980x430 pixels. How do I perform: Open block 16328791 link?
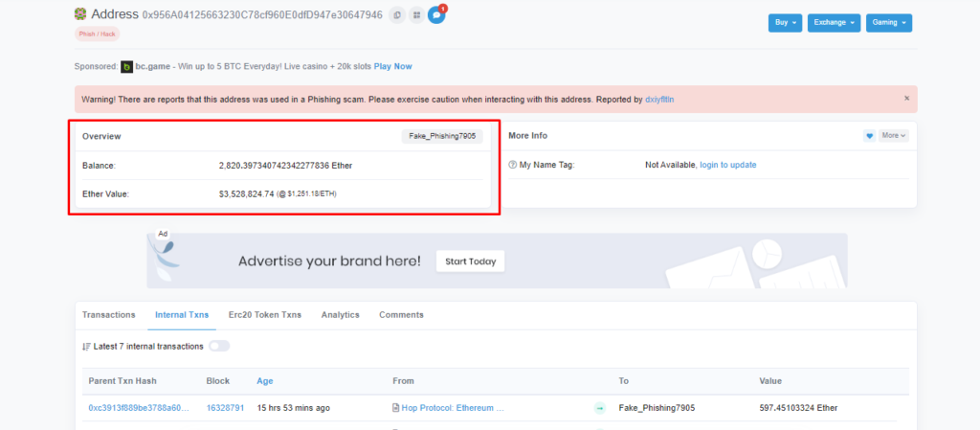225,408
